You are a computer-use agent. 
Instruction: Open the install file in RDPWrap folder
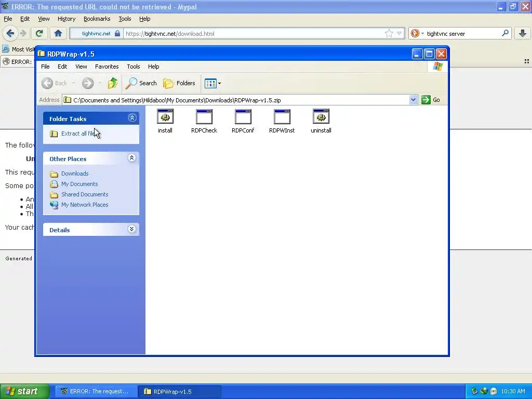pyautogui.click(x=165, y=121)
